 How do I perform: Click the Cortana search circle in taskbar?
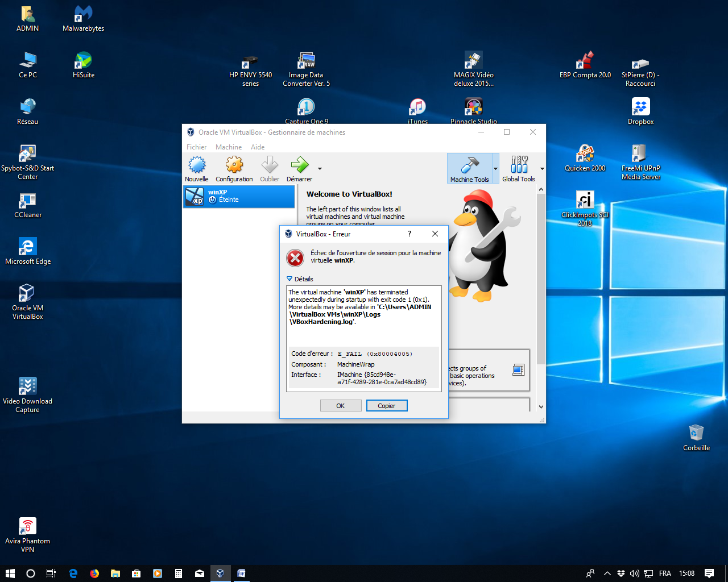click(x=31, y=573)
